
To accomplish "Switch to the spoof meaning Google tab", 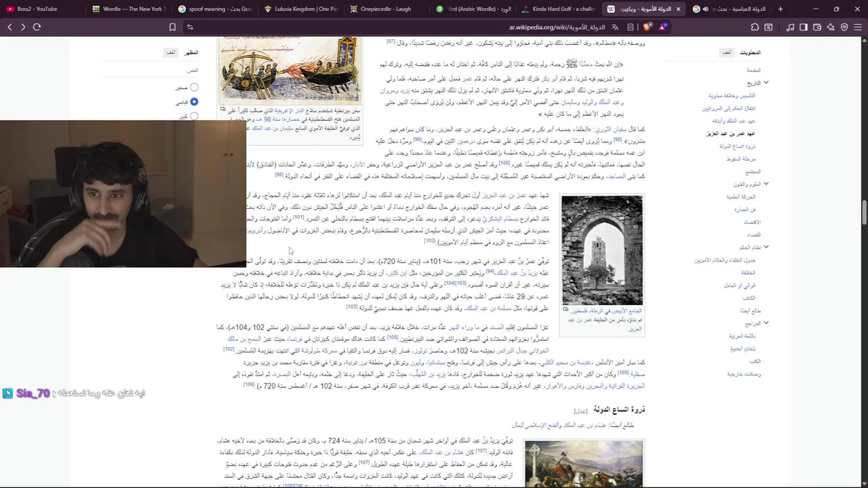I will (215, 9).
